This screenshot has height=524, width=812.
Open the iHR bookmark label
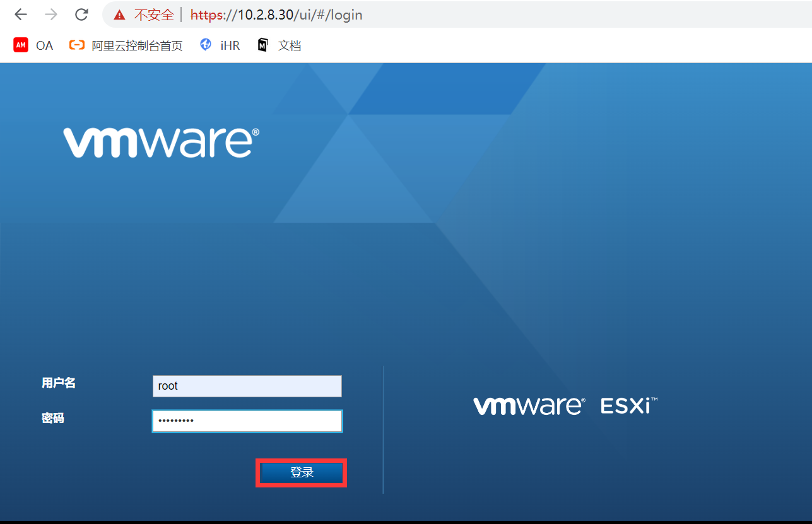tap(230, 45)
